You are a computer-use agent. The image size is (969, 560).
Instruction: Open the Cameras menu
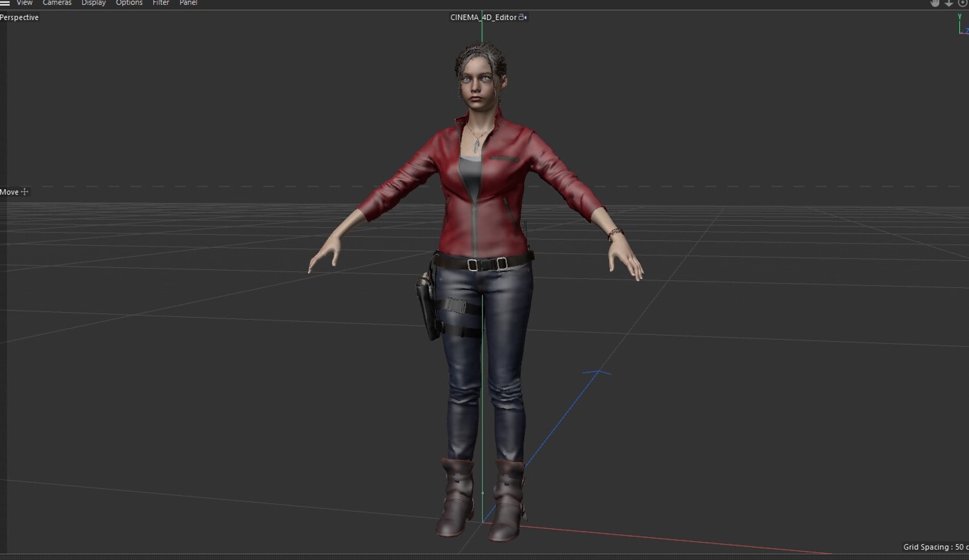click(x=57, y=3)
